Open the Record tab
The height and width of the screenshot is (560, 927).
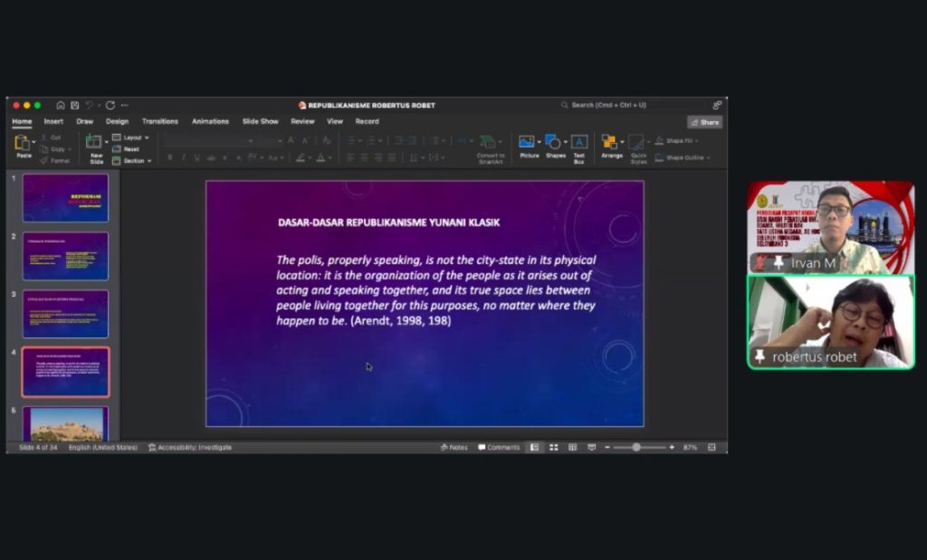coord(367,121)
